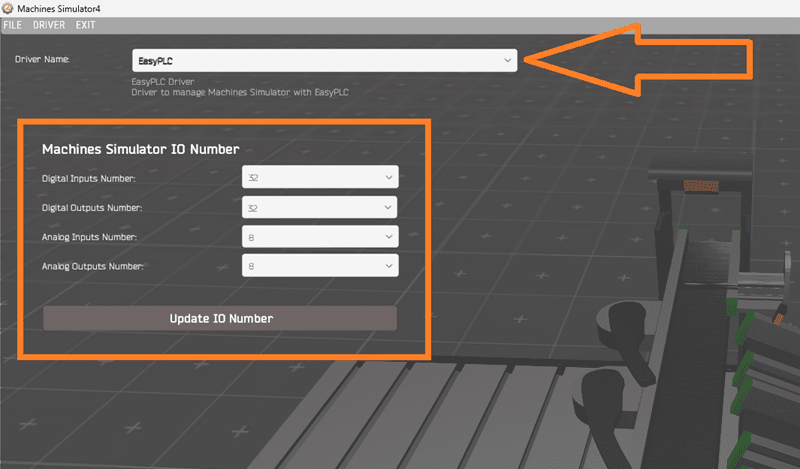Screen dimensions: 800x469
Task: Click the chevron on Analog Outputs Number field
Action: tap(389, 266)
